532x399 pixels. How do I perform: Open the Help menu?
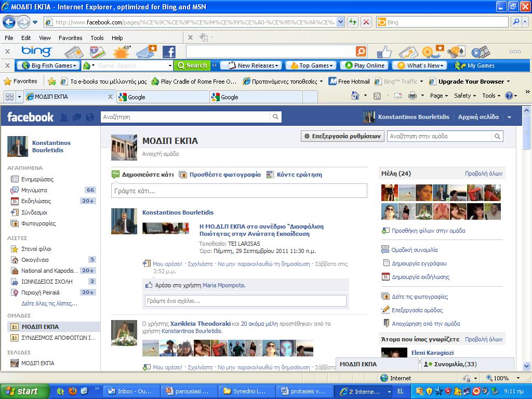117,38
